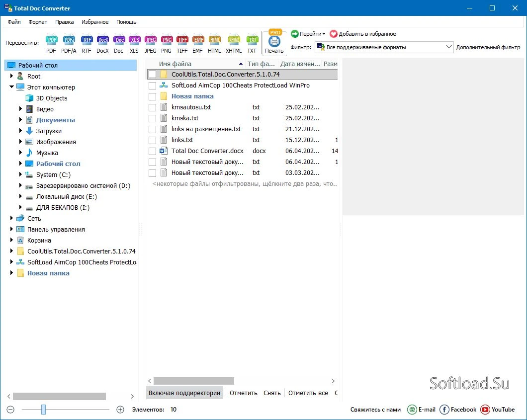Select PNG conversion icon
The width and height of the screenshot is (527, 420).
pos(167,40)
